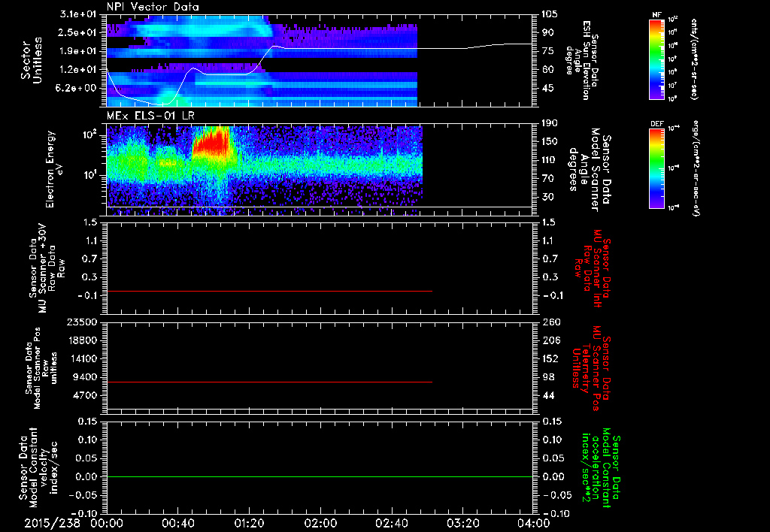This screenshot has height=532, width=770.
Task: Click the MU Scanner +30V Raw Data label
Action: tap(47, 268)
